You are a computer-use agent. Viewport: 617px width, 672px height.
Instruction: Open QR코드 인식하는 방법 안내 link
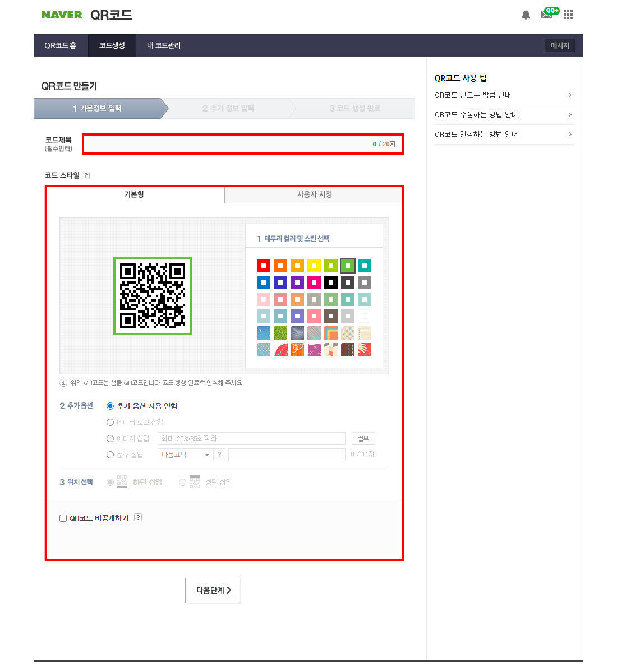[476, 134]
